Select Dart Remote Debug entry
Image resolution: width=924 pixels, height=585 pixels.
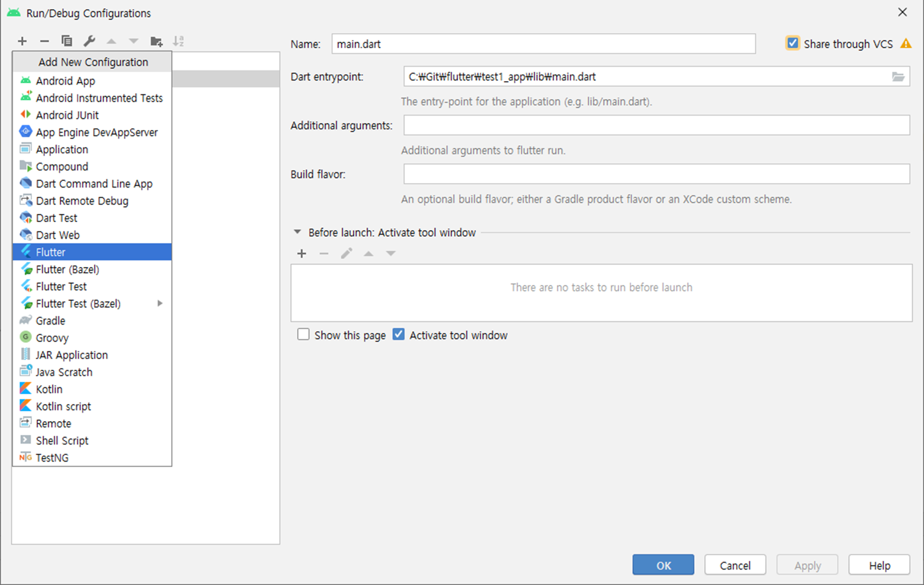(92, 201)
